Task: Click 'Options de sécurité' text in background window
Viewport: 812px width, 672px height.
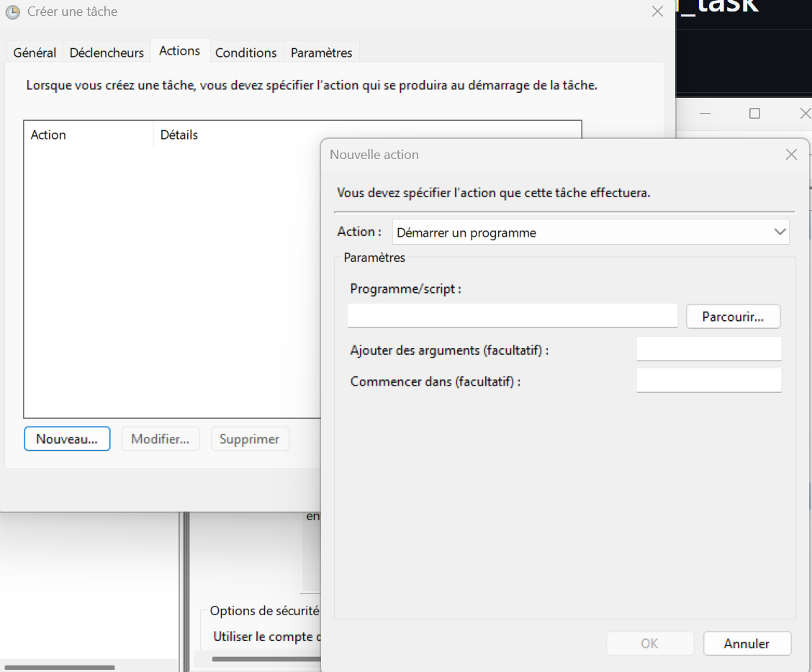Action: click(265, 610)
